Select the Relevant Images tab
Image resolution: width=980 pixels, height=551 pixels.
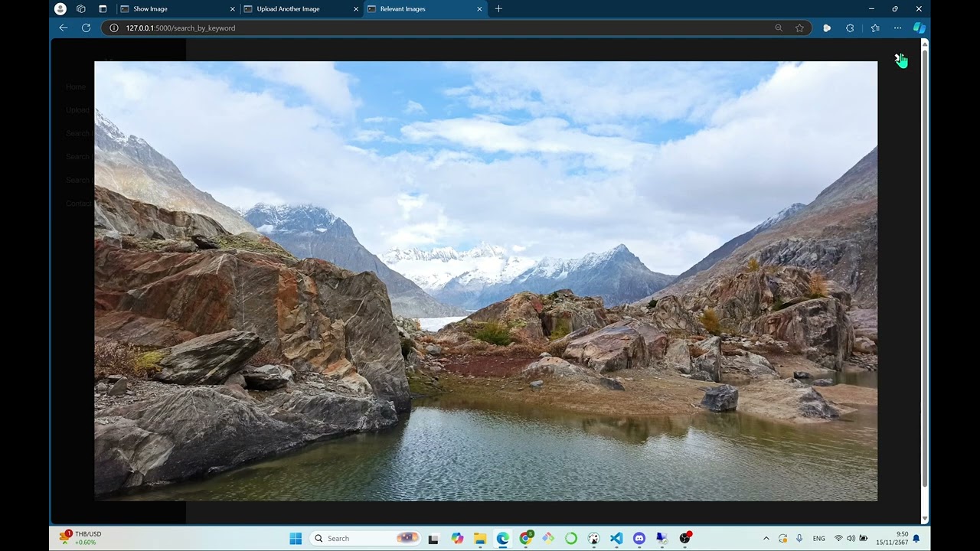tap(424, 9)
